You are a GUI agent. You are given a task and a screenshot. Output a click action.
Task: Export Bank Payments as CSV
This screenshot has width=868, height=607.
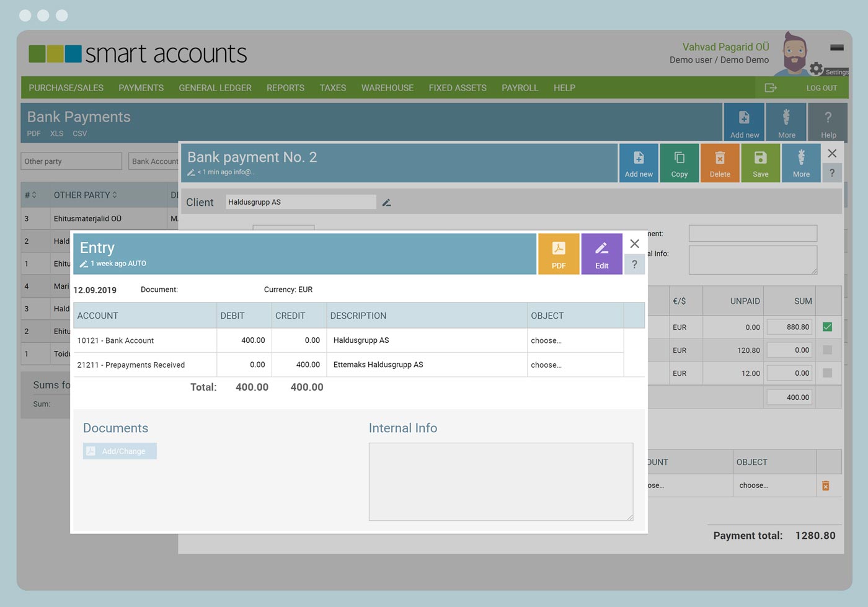click(x=79, y=133)
